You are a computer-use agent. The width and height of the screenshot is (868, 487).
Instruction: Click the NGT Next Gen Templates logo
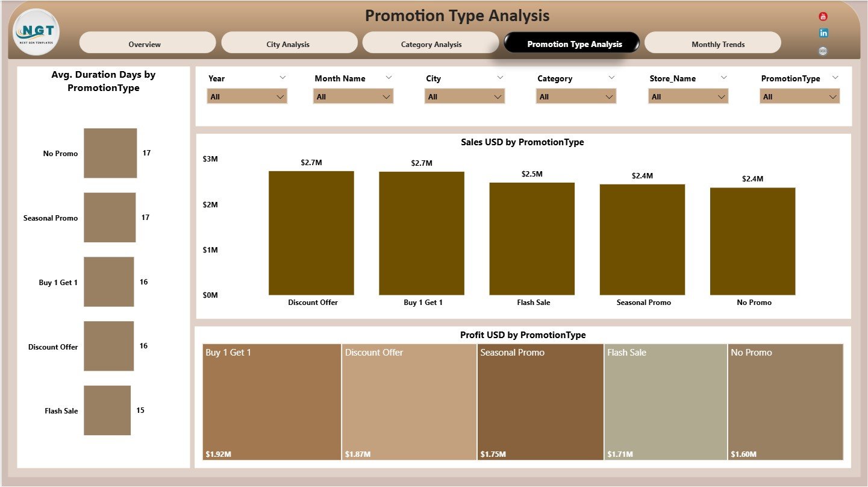[36, 32]
